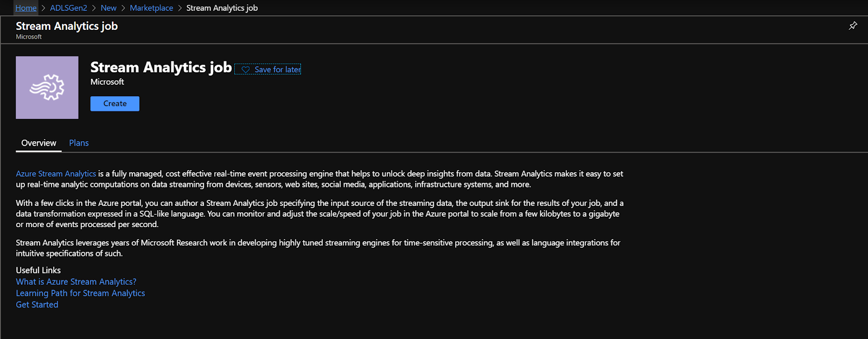Click the large Stream Analytics job product heading

[x=161, y=67]
